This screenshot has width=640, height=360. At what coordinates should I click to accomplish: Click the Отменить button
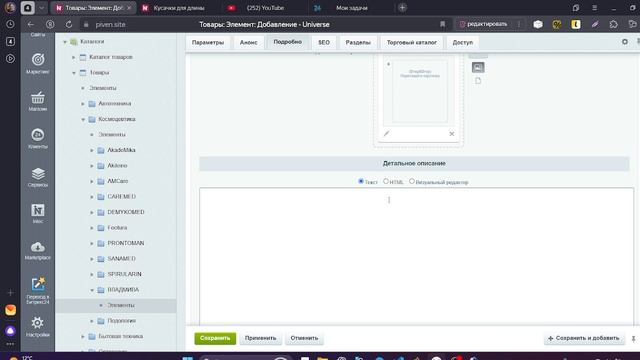click(x=304, y=338)
